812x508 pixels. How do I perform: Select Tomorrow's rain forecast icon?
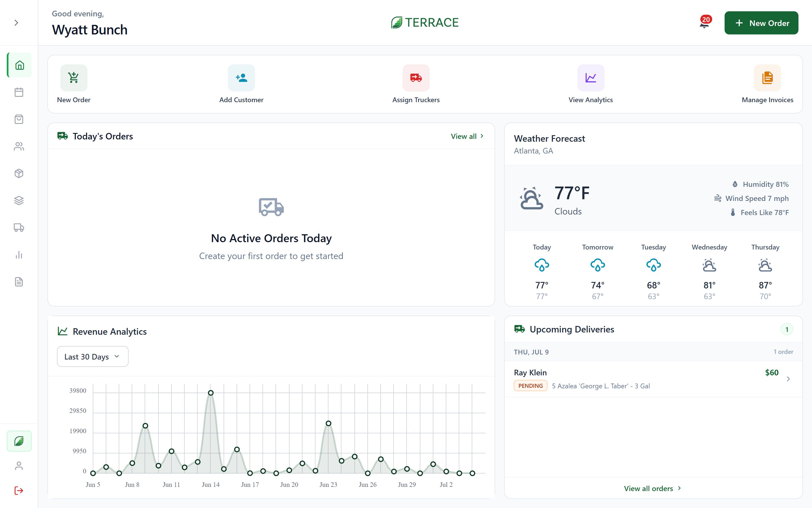point(598,265)
